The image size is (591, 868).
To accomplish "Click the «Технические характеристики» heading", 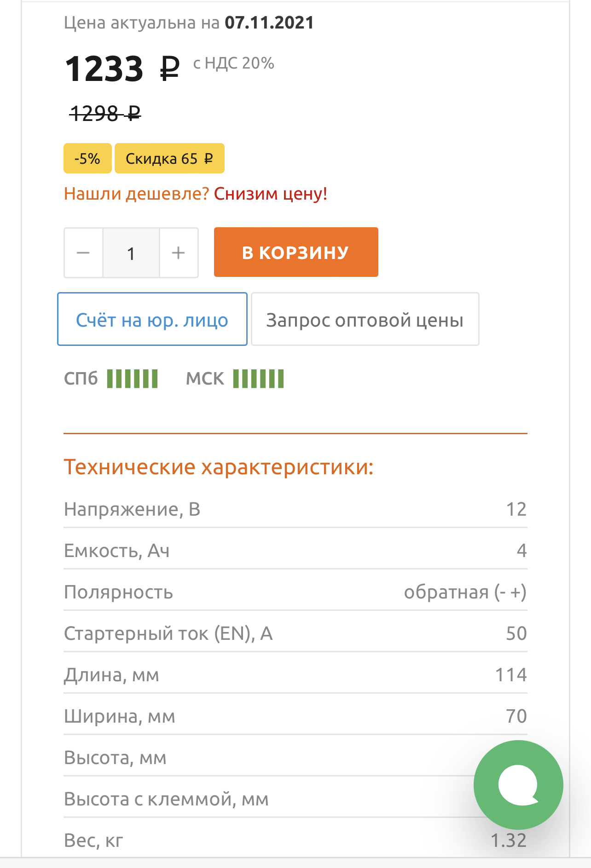I will [x=219, y=467].
